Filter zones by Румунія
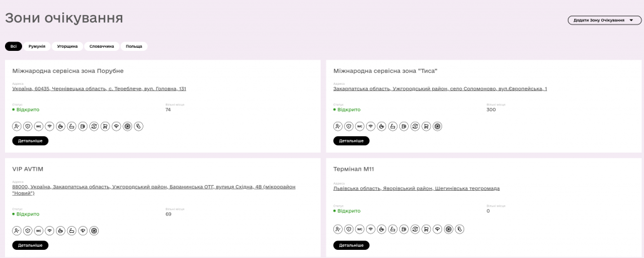 (37, 46)
